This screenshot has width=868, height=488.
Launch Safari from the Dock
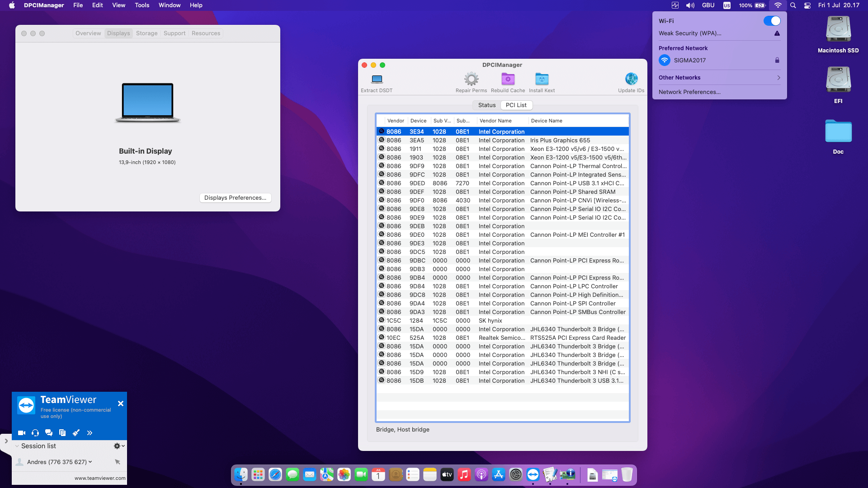click(x=275, y=475)
